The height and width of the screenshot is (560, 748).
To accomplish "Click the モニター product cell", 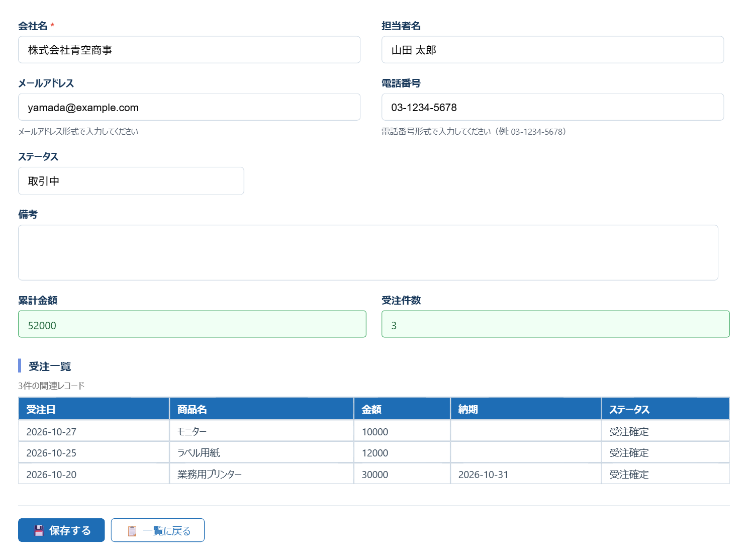I will pyautogui.click(x=261, y=431).
